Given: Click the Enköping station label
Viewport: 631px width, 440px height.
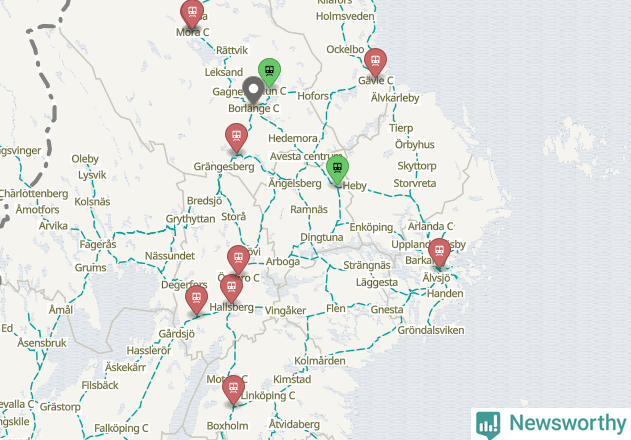Looking at the screenshot, I should pyautogui.click(x=371, y=227).
